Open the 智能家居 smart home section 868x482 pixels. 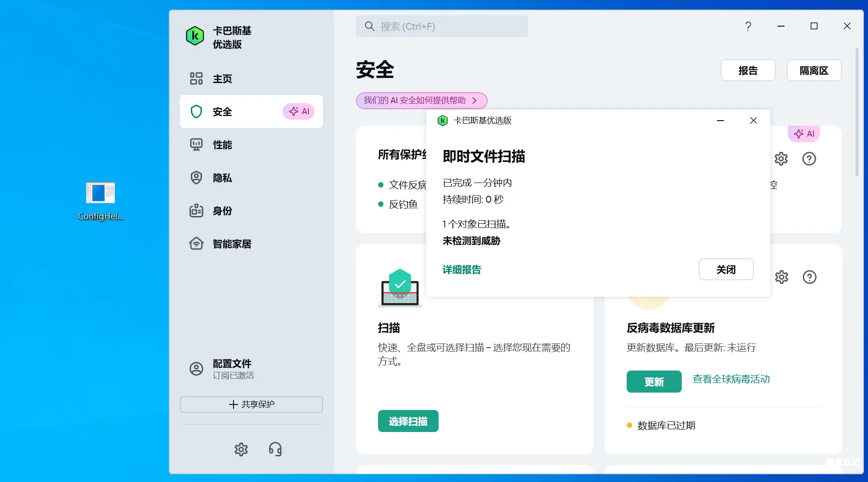(x=251, y=244)
